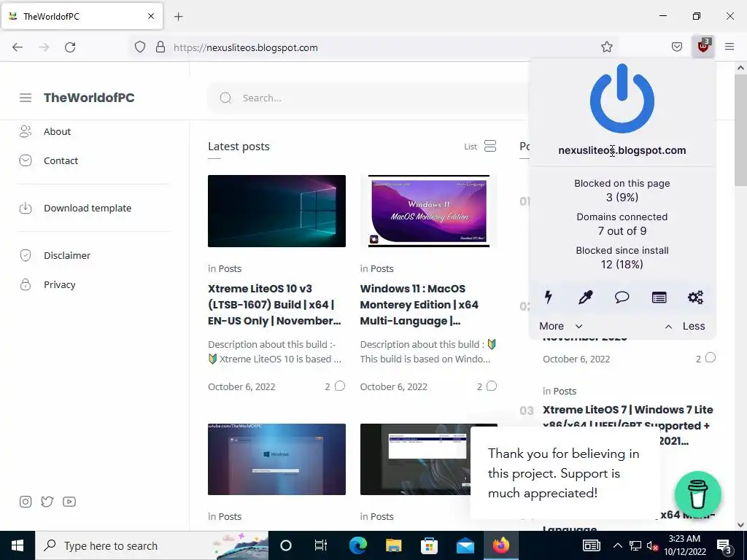Screen dimensions: 747x560
Task: Reload the current page
Action: [70, 47]
